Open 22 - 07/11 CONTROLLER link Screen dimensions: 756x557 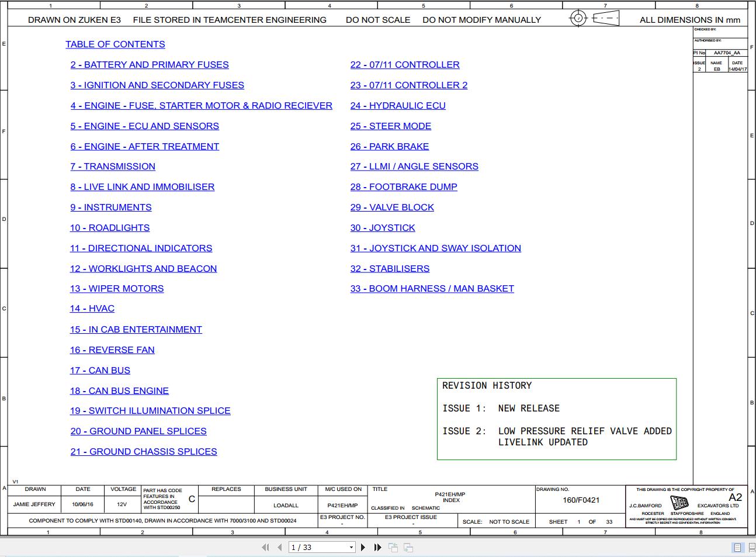coord(405,65)
